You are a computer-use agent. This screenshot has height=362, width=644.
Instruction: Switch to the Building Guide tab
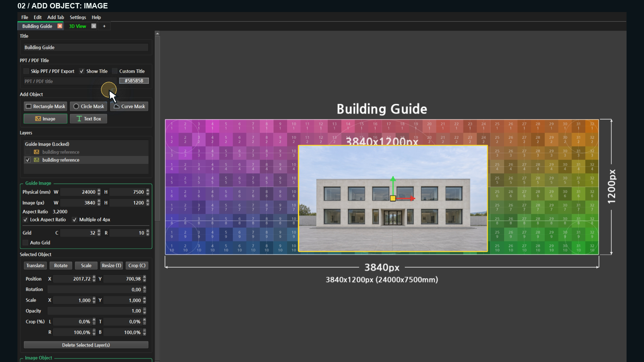click(37, 26)
